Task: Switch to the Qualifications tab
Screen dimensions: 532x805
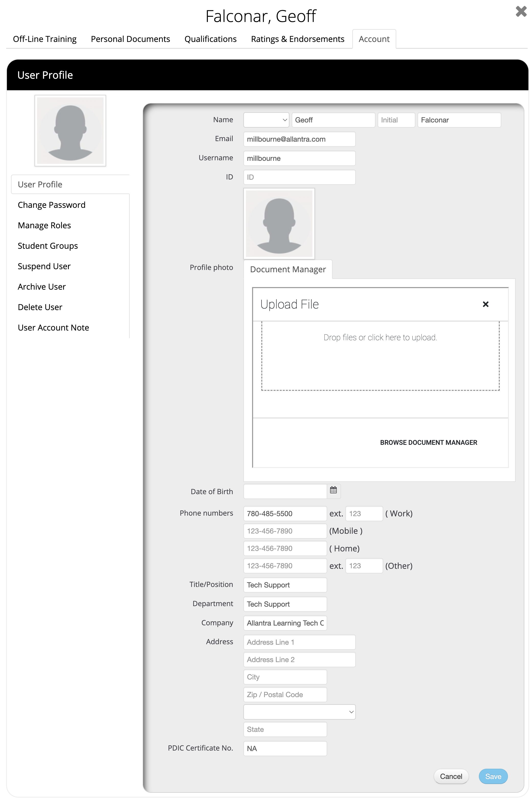Action: coord(210,39)
